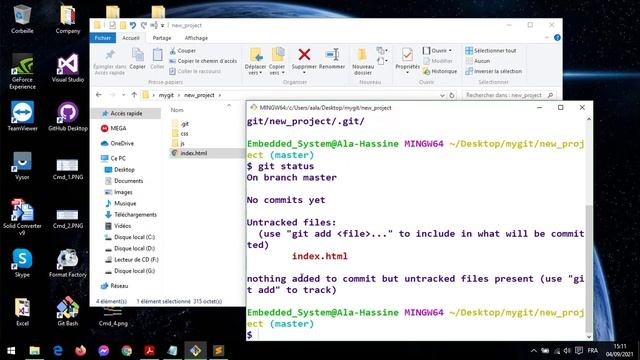The image size is (640, 360).
Task: Open the Windows Start menu
Action: point(11,351)
